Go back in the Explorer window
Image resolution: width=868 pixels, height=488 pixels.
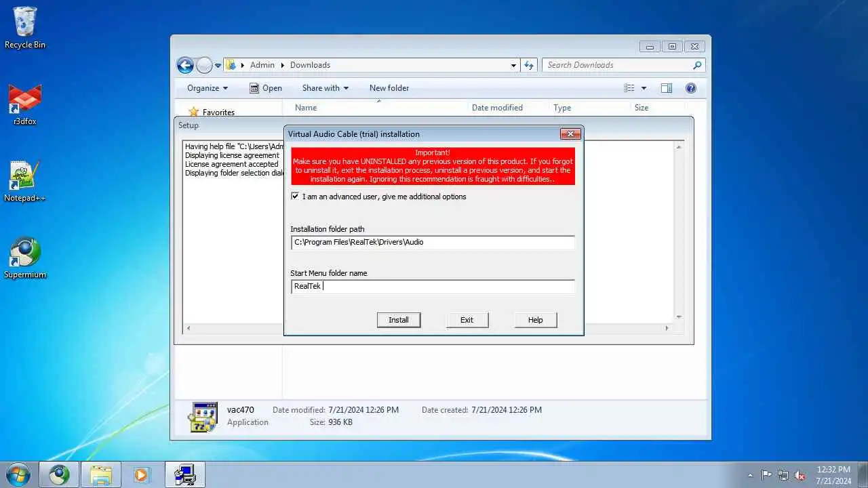[185, 65]
